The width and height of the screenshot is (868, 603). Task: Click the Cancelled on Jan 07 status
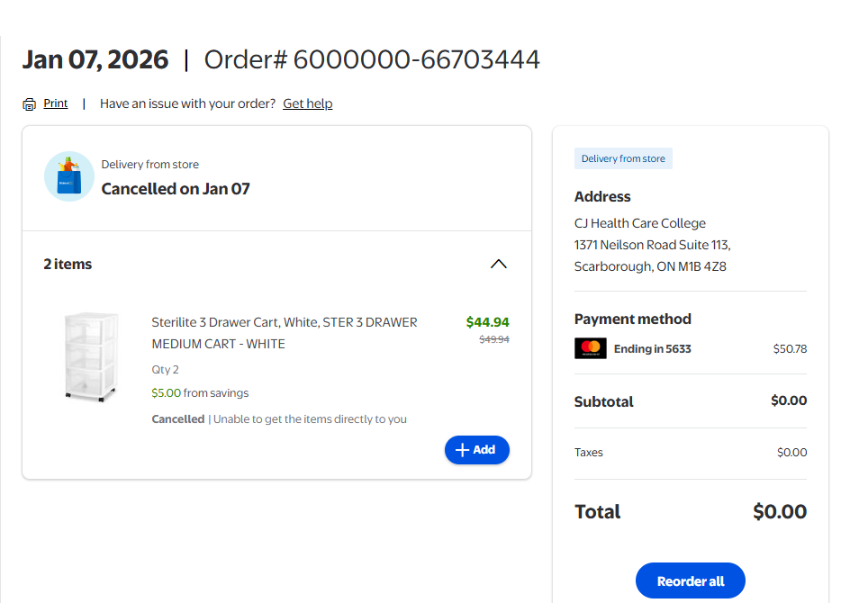176,189
